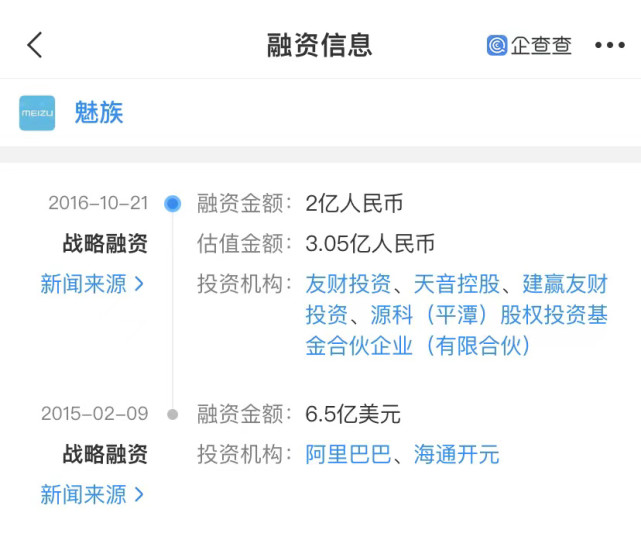Image resolution: width=641 pixels, height=540 pixels.
Task: Tap the 融资信息 page title
Action: point(320,45)
